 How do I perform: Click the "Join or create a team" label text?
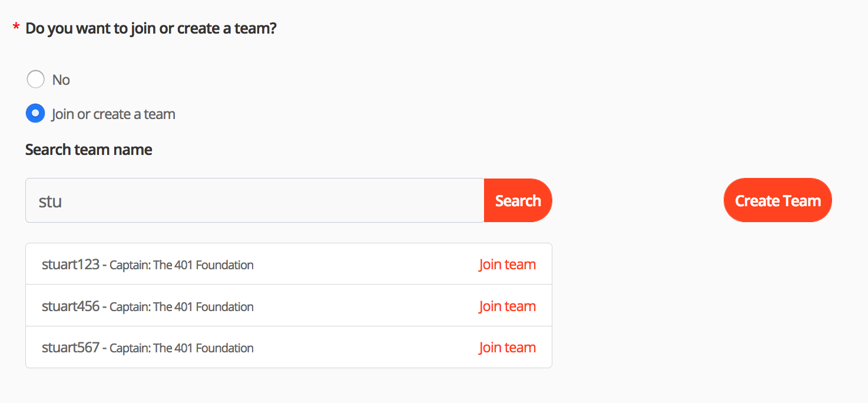coord(114,114)
